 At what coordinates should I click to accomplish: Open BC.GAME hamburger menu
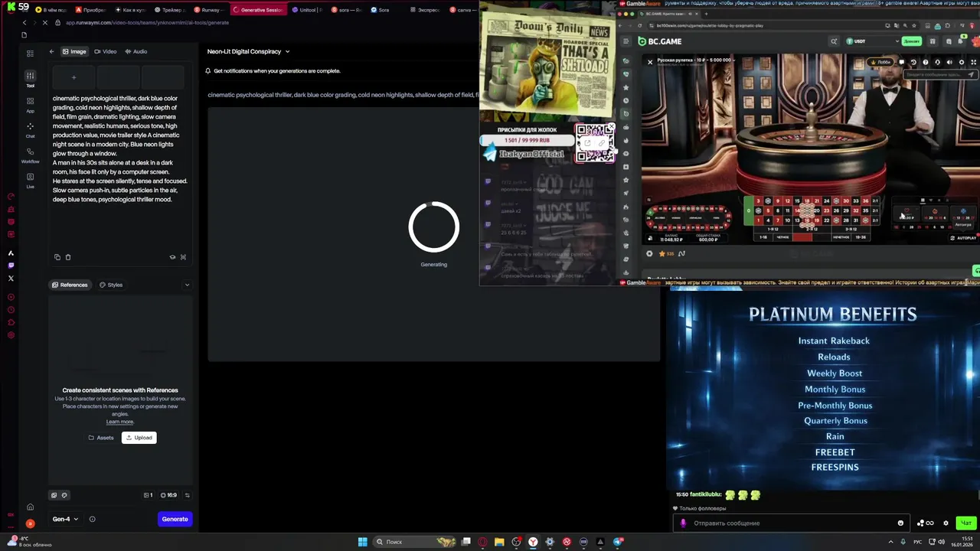point(626,41)
